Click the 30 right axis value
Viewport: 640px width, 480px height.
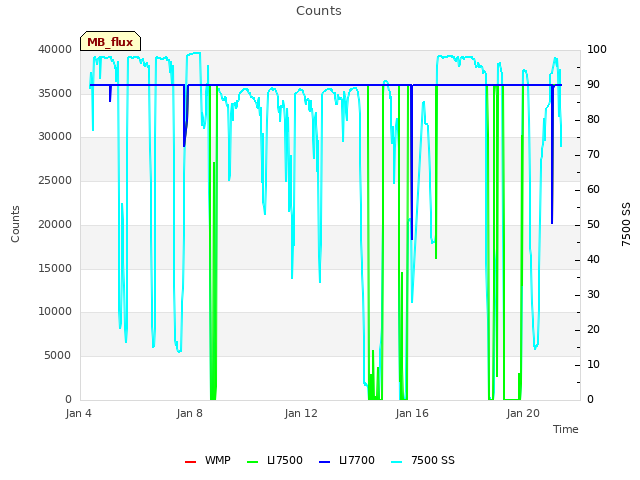click(x=593, y=295)
